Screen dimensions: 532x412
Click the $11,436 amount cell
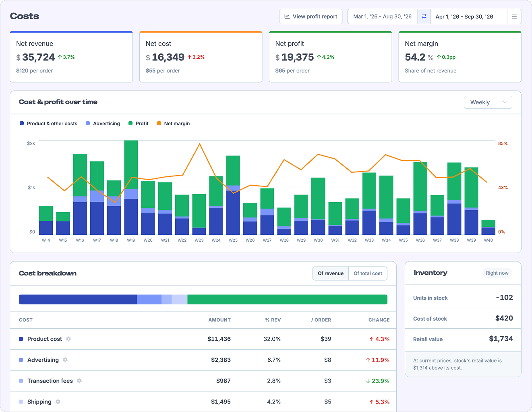[219, 339]
